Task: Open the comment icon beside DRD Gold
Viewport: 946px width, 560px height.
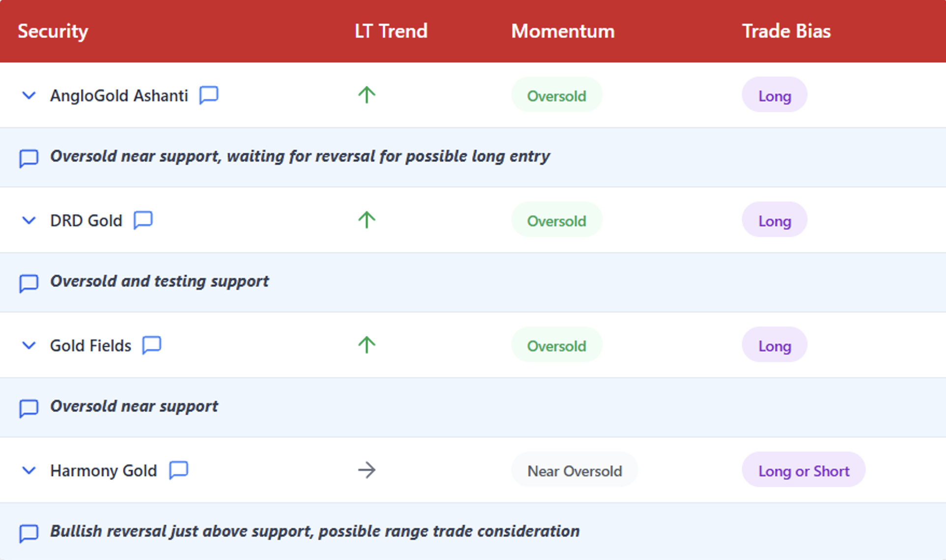Action: coord(143,220)
